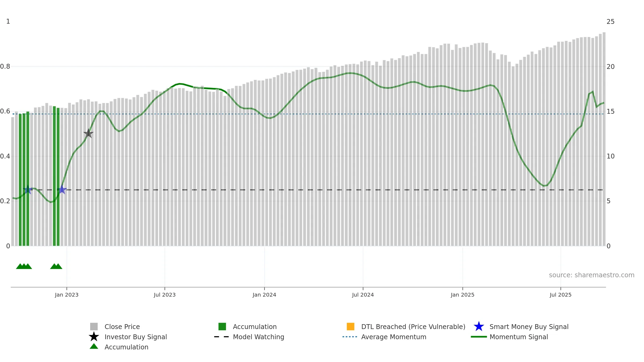The width and height of the screenshot is (644, 362).
Task: Toggle DTL Breached (Price Vulnerable) legend item
Action: pos(413,327)
